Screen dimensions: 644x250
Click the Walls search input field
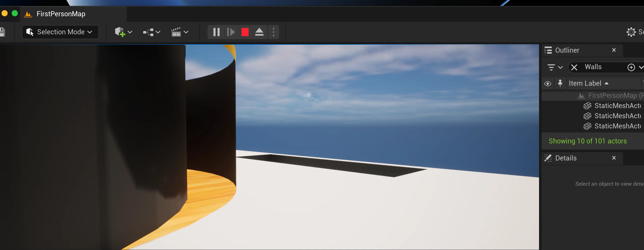click(x=604, y=67)
